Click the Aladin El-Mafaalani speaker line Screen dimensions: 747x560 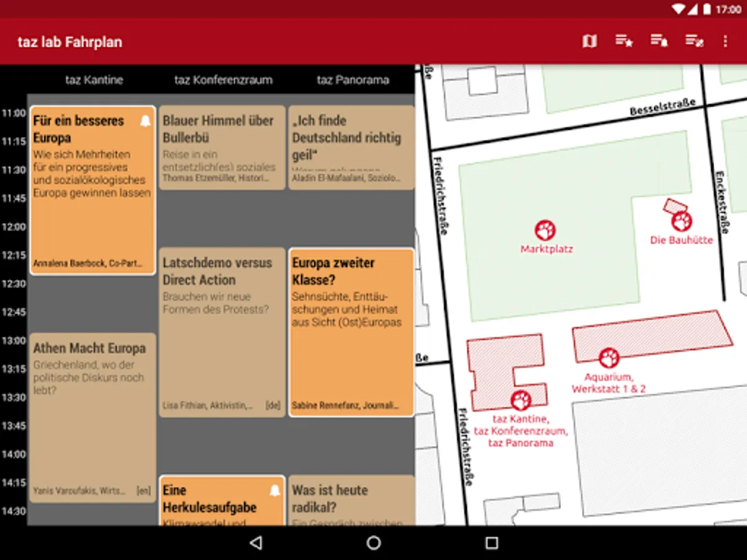pyautogui.click(x=346, y=178)
